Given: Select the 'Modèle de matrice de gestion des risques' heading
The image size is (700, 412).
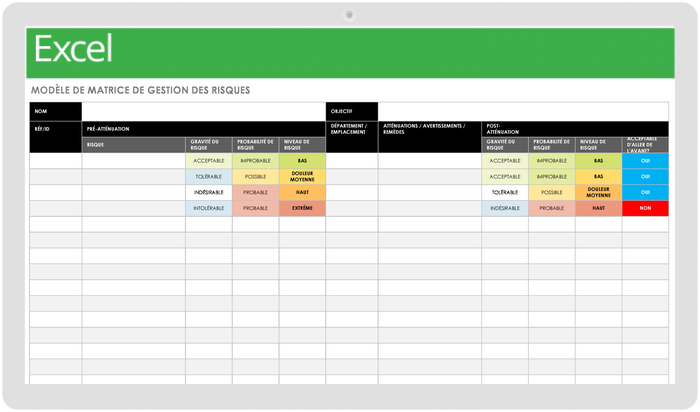Looking at the screenshot, I should 140,90.
